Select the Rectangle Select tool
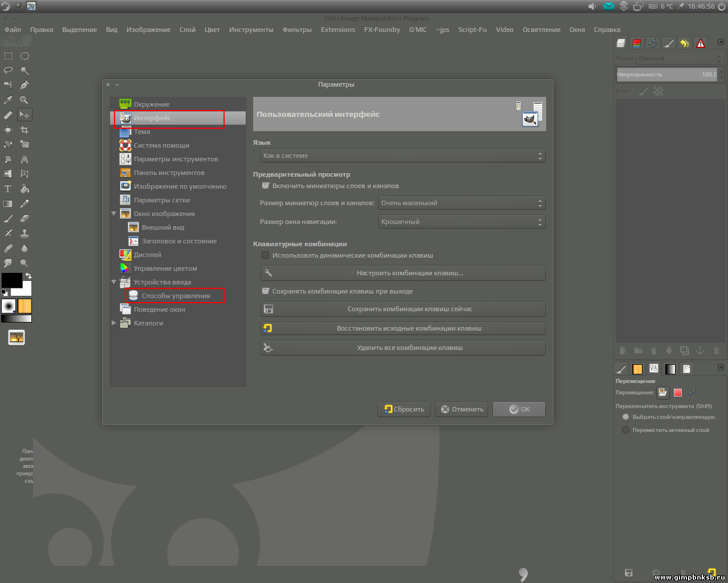 coord(8,56)
